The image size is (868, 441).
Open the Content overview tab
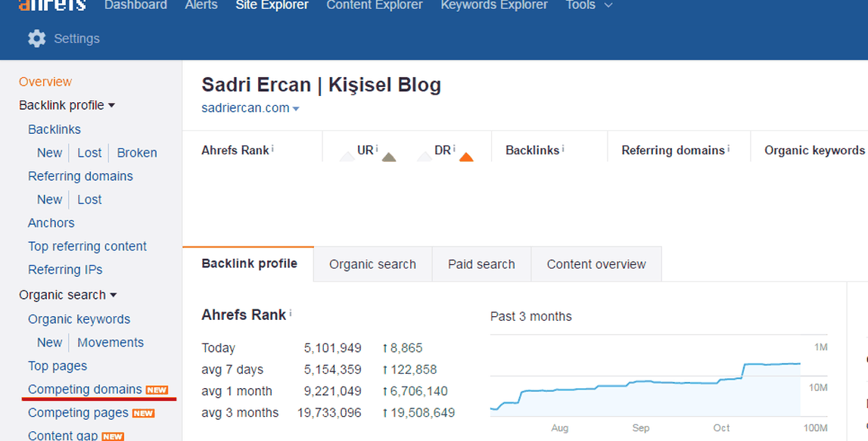click(x=596, y=265)
